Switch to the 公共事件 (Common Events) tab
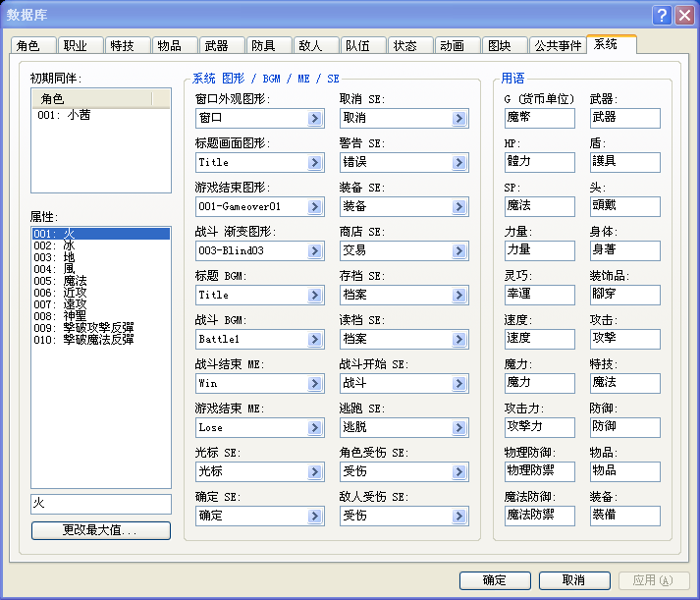This screenshot has width=700, height=600. [558, 45]
